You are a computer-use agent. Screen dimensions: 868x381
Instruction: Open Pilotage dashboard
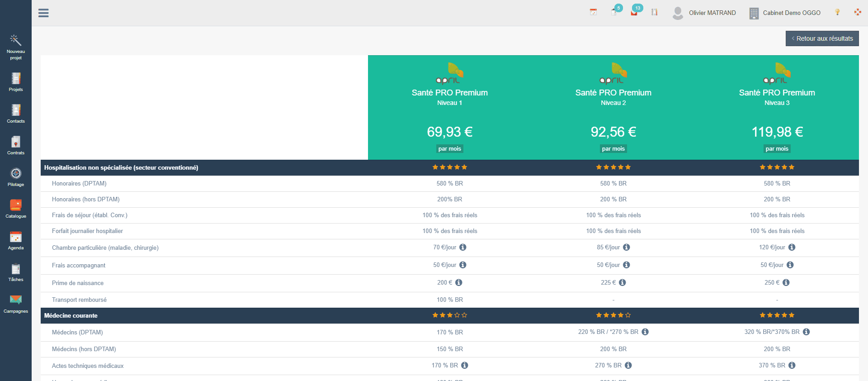[16, 177]
